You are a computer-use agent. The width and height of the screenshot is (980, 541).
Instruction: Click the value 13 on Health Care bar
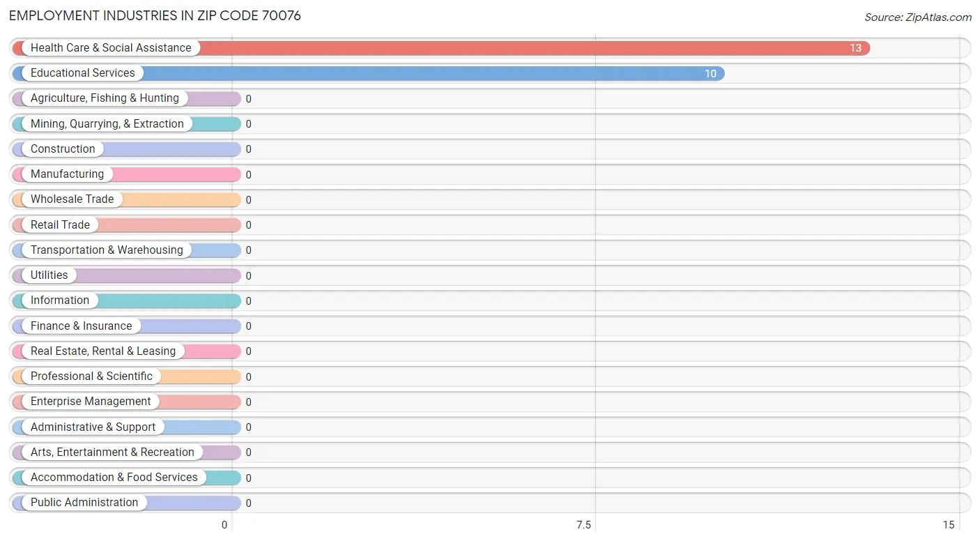click(x=855, y=48)
